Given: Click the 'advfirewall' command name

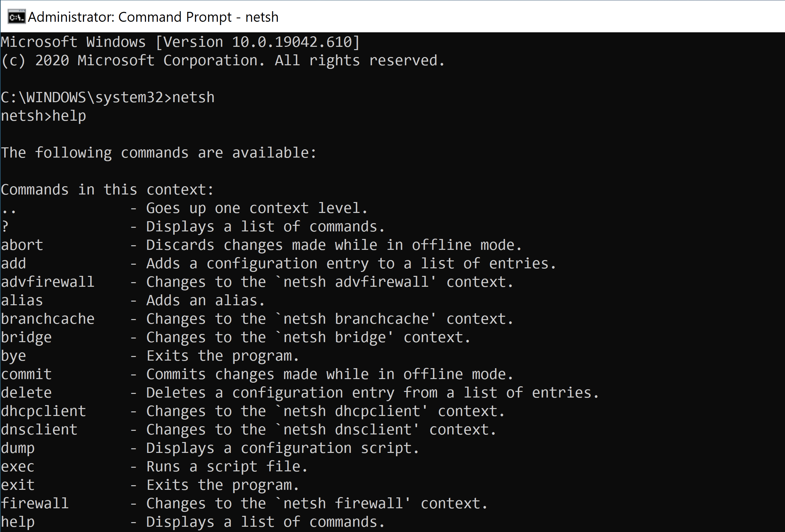Looking at the screenshot, I should [x=48, y=282].
